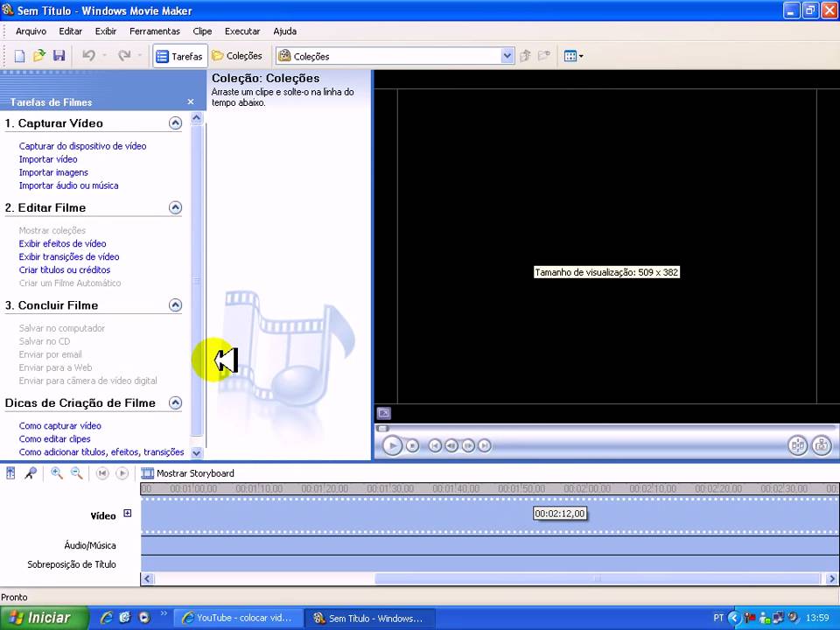Open Como adicionar títulos, efeitos, transições tip
Image resolution: width=840 pixels, height=630 pixels.
click(101, 452)
